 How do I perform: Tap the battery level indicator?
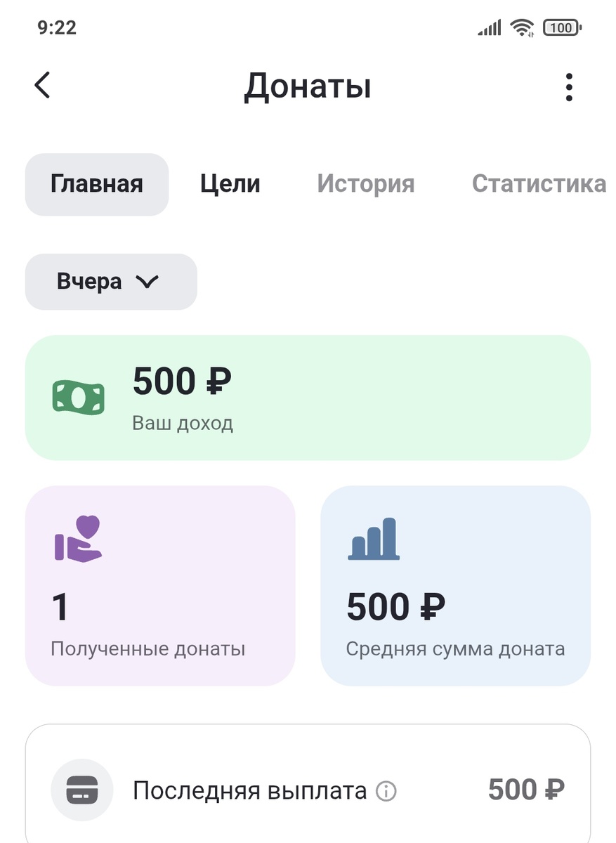tap(561, 27)
